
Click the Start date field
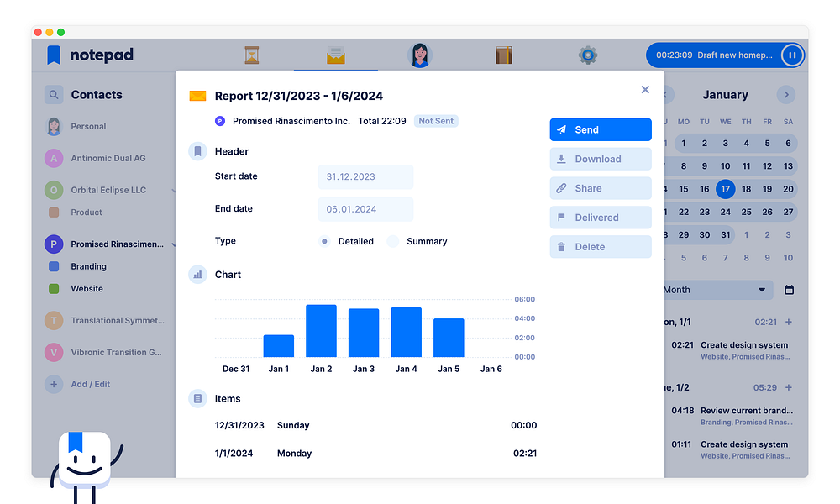(366, 176)
